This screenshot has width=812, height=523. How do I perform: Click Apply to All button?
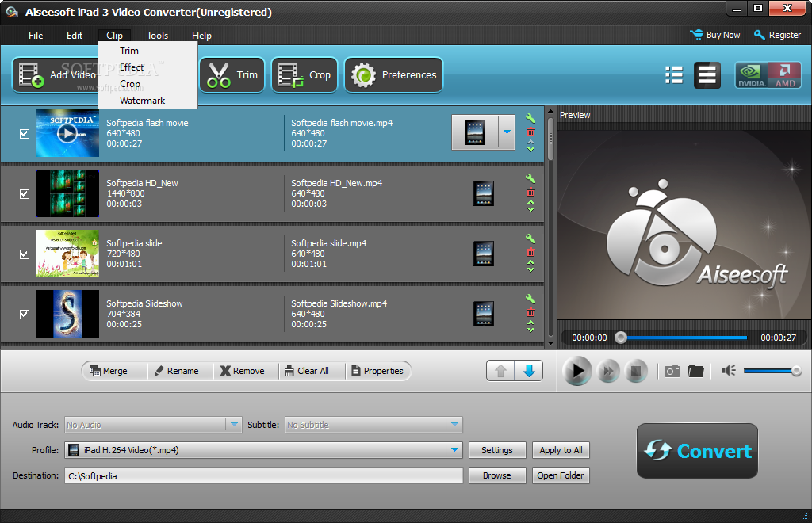pos(561,450)
